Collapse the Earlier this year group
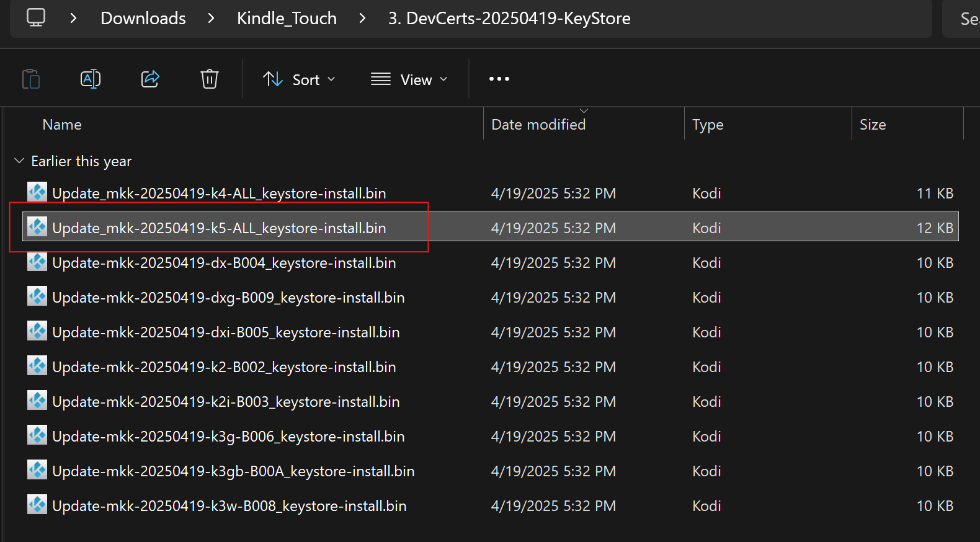The width and height of the screenshot is (980, 542). point(19,161)
